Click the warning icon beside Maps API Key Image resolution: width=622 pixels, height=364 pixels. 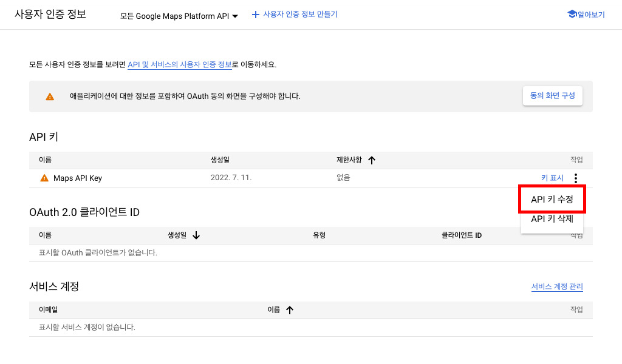coord(44,178)
